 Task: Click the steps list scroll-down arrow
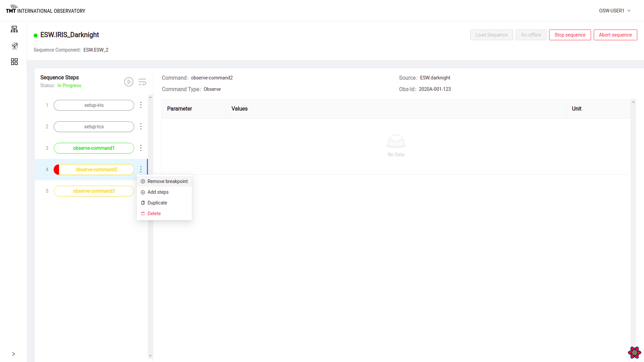pos(150,356)
